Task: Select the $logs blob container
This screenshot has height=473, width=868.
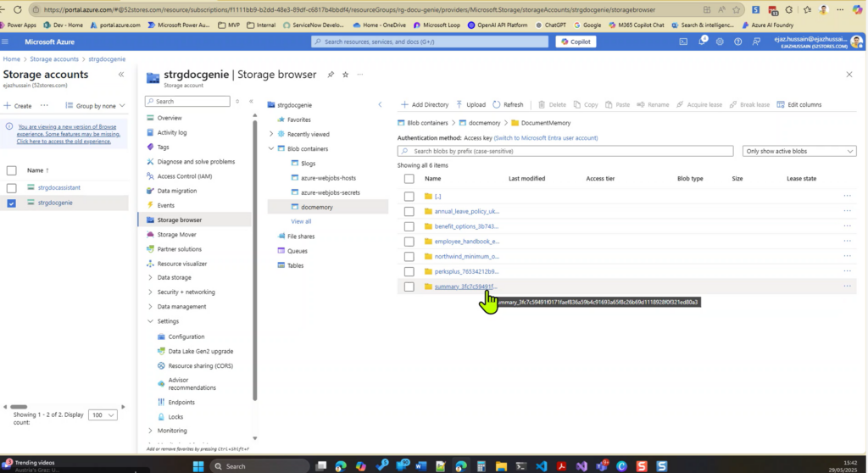Action: pyautogui.click(x=308, y=164)
